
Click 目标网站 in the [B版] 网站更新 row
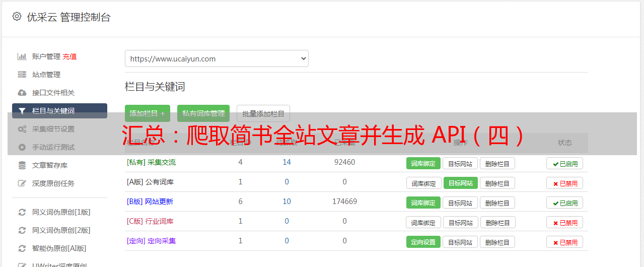tap(460, 203)
